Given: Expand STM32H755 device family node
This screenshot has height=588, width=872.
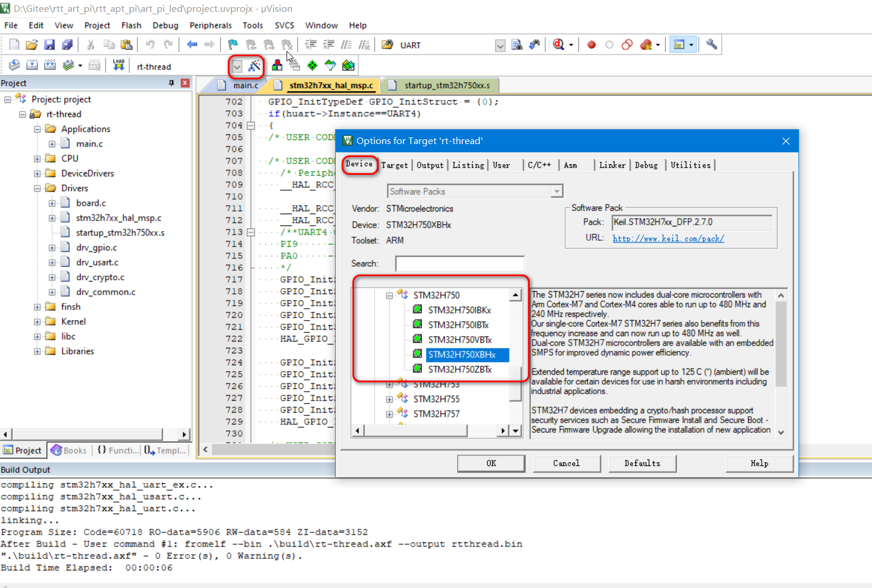Looking at the screenshot, I should [x=389, y=400].
